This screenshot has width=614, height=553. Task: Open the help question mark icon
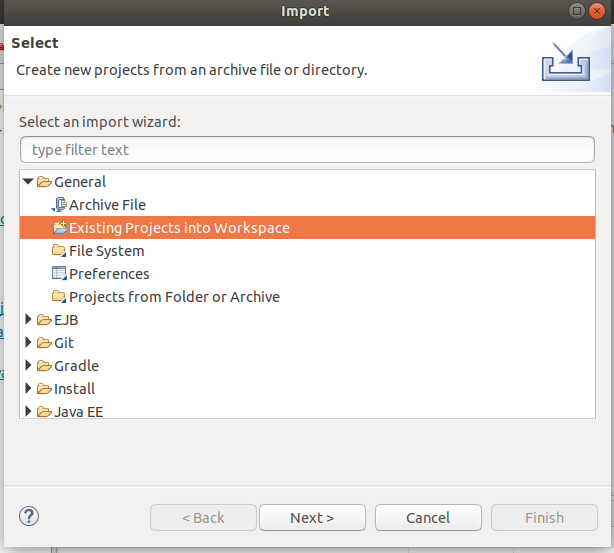click(28, 517)
